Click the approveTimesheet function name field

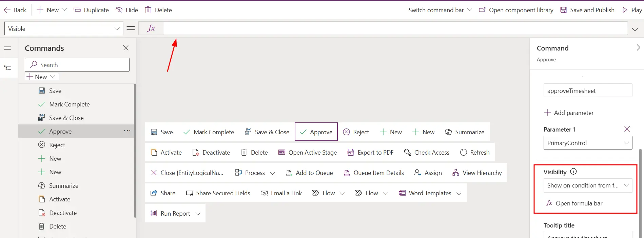coord(588,91)
